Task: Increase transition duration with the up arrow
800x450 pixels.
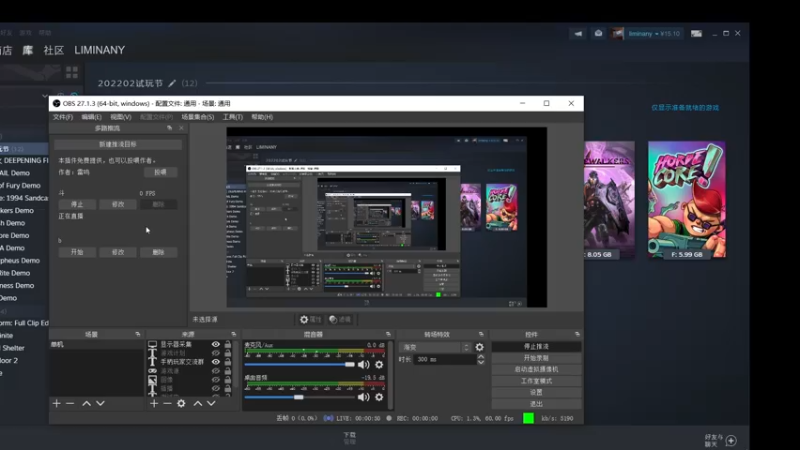Action: (481, 357)
